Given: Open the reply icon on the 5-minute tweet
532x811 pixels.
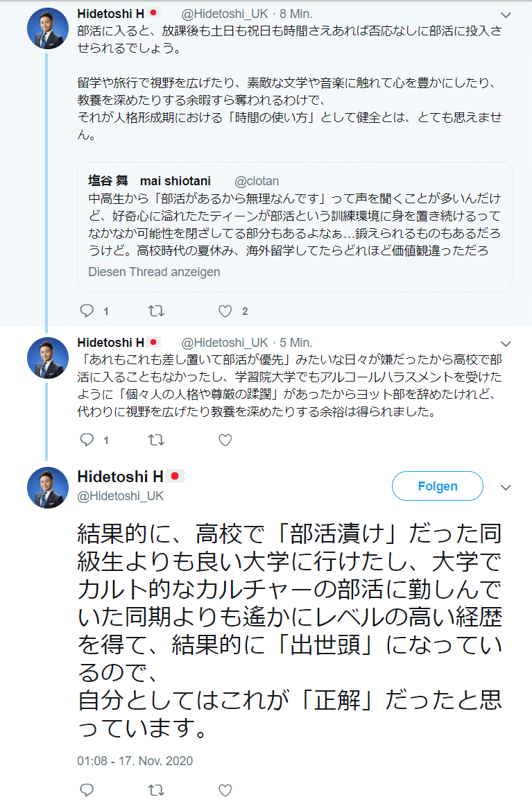Looking at the screenshot, I should click(x=86, y=439).
